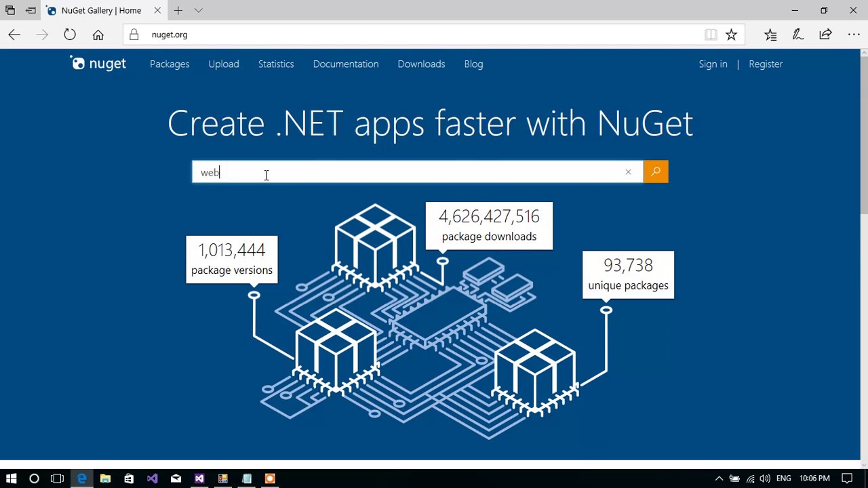The height and width of the screenshot is (488, 868).
Task: Show the tab previews chevron
Action: pyautogui.click(x=198, y=10)
